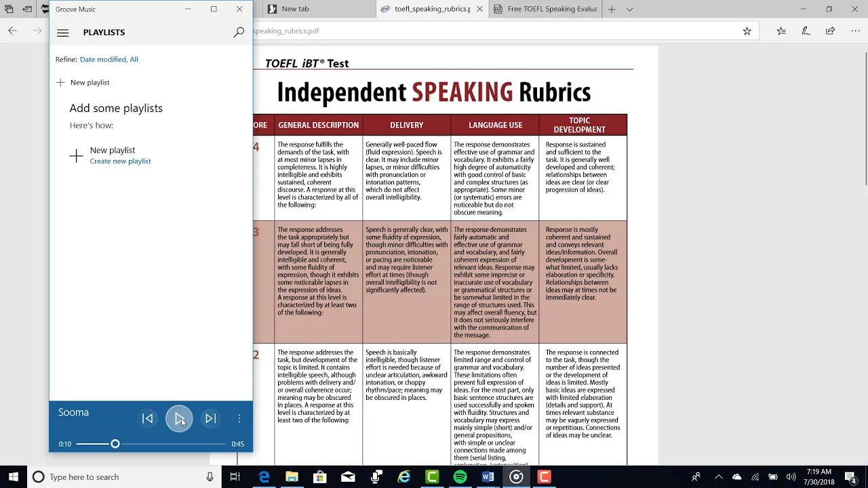Open Task View on taskbar
This screenshot has height=488, width=868.
(235, 477)
